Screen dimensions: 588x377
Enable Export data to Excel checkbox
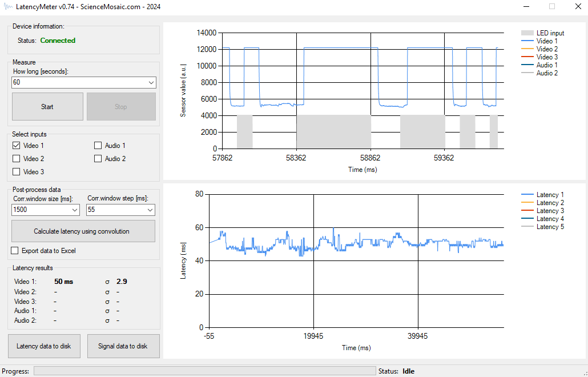pos(15,251)
